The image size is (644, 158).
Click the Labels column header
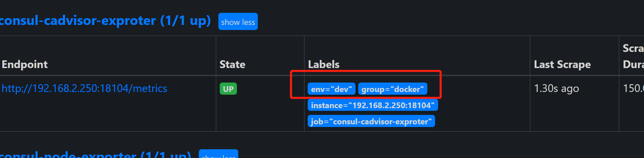point(324,64)
